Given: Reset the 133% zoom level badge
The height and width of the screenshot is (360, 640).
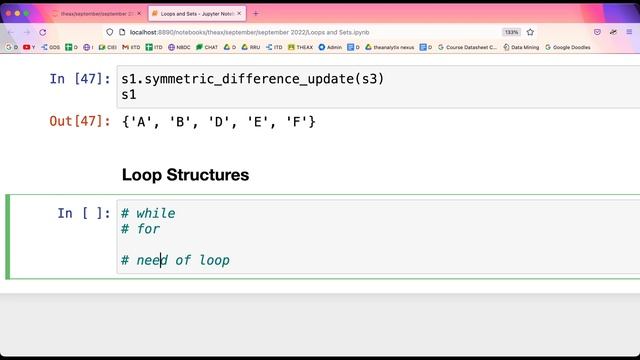Looking at the screenshot, I should 511,32.
